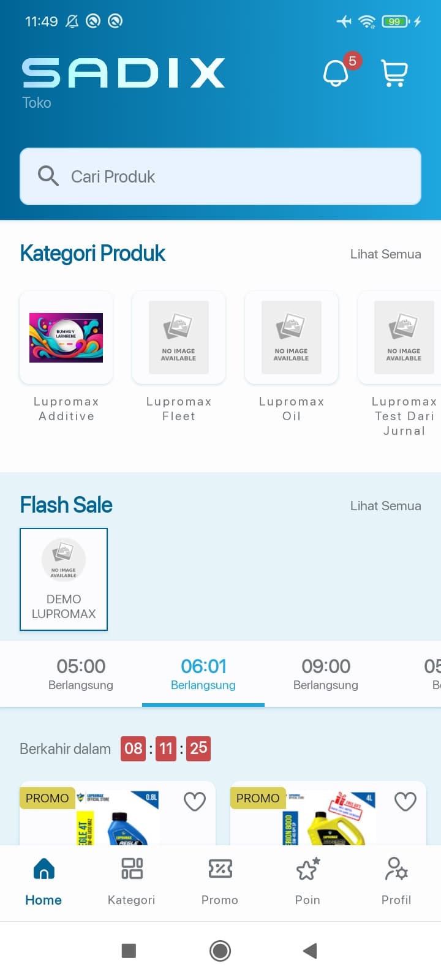Focus the Cari Produk search field
The image size is (441, 980).
point(221,176)
